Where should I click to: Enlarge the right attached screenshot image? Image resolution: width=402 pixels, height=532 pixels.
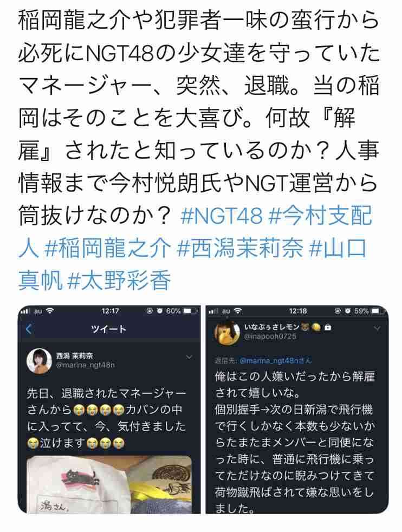pyautogui.click(x=297, y=410)
